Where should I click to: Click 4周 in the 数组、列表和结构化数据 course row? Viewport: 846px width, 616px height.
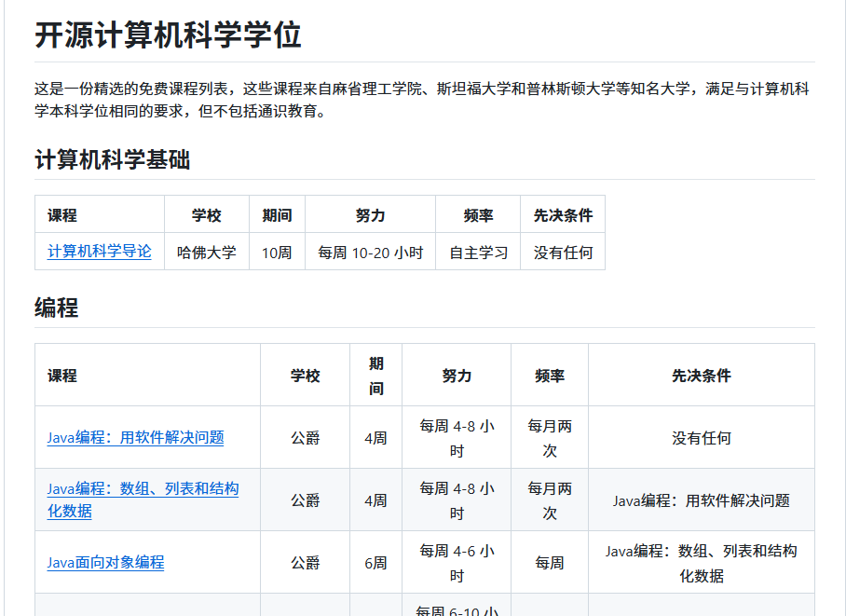click(376, 500)
